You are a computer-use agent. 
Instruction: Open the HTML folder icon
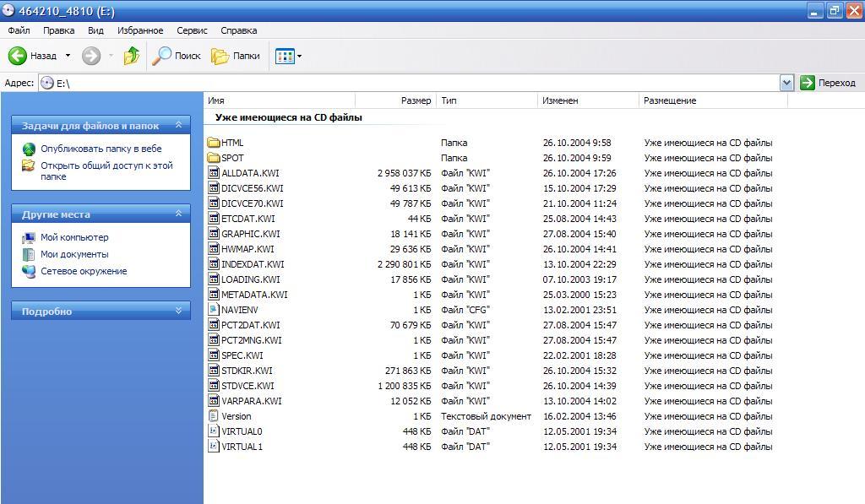[213, 143]
